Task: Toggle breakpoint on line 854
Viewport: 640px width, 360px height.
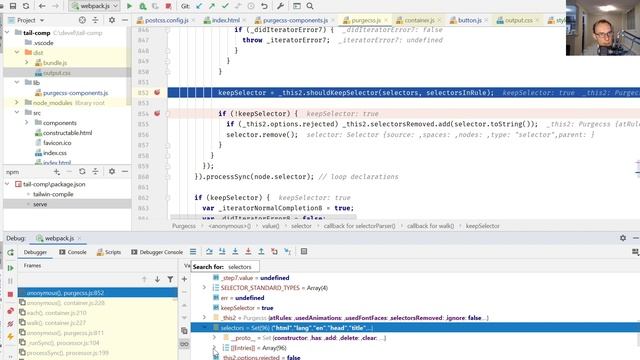Action: (157, 113)
